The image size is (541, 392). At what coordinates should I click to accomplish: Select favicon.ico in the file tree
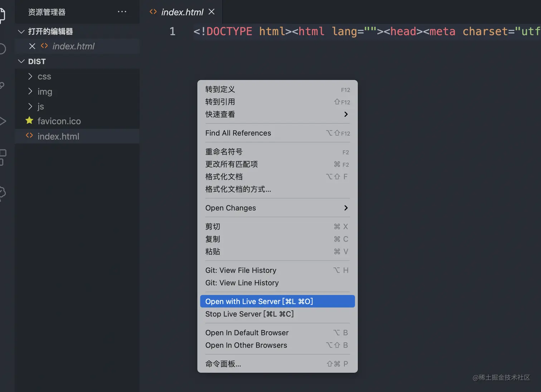click(77, 121)
